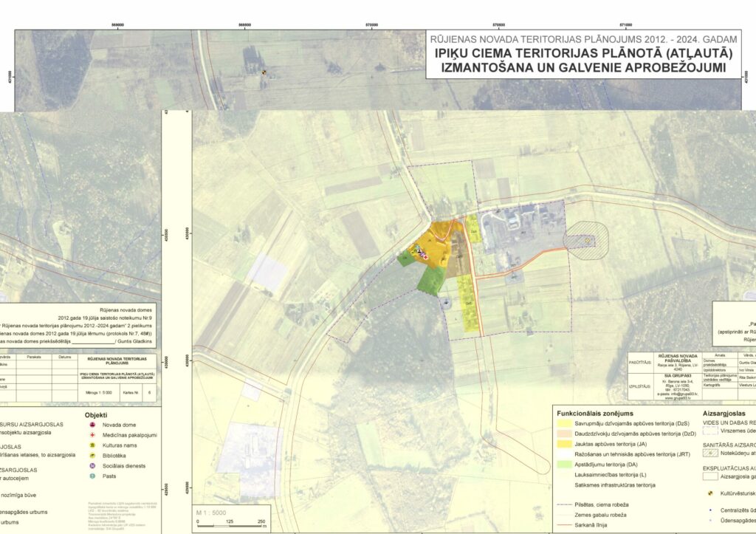Click the yellow DzS zoning swatch

coord(563,423)
